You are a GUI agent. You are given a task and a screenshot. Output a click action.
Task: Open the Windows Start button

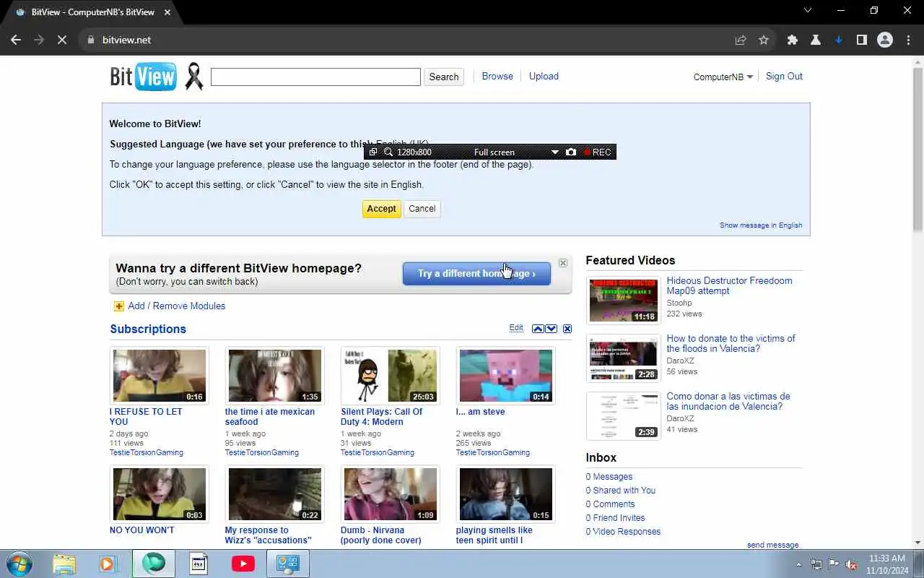click(x=19, y=564)
